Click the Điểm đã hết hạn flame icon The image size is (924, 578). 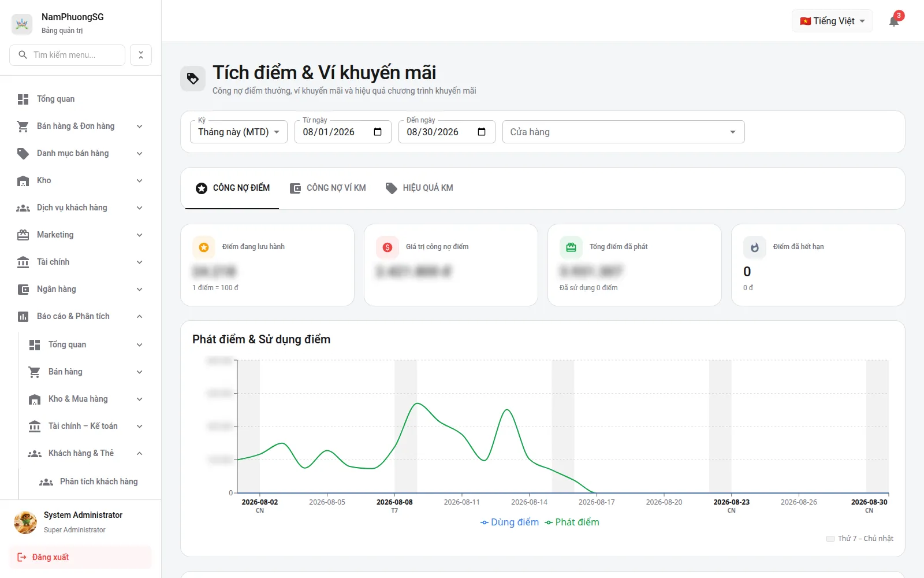754,247
